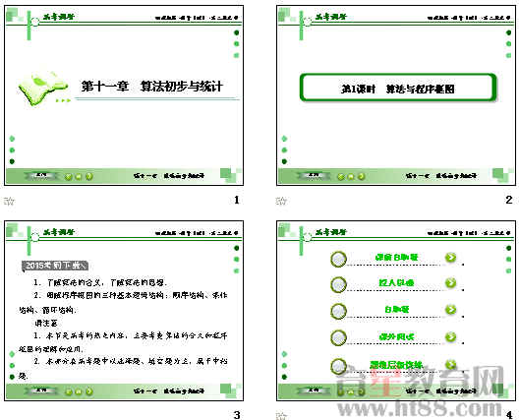Click round ring icon of fourth menu row, slide 4
Screen dimensions: 519x420
click(338, 338)
